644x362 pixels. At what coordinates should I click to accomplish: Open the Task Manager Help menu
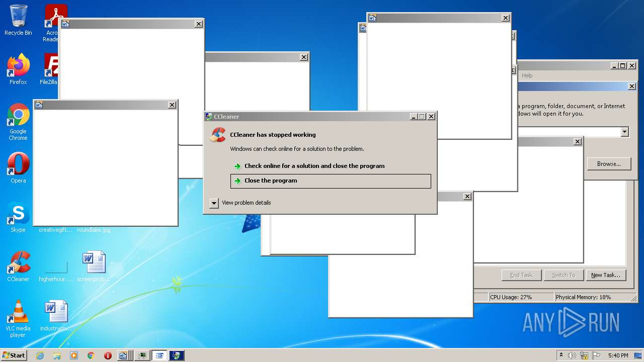tap(527, 75)
